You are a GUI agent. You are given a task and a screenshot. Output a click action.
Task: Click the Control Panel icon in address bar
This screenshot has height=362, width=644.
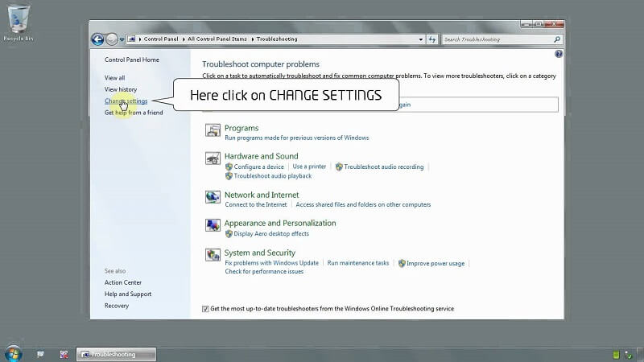coord(131,39)
